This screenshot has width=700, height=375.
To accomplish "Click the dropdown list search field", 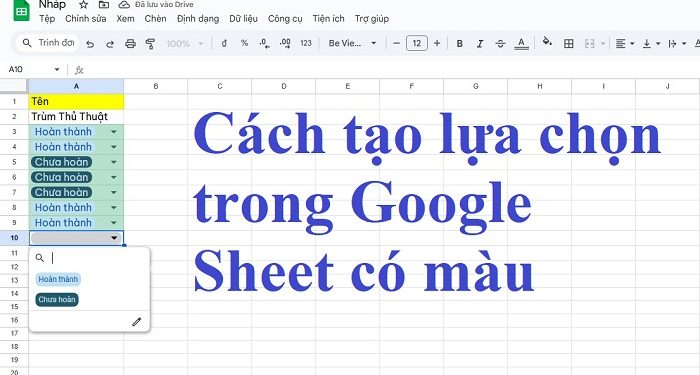I will 89,258.
